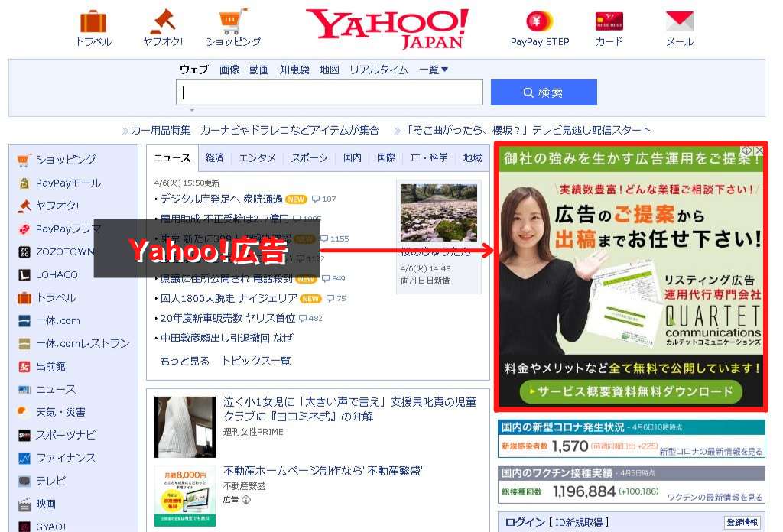Click the ID新規取得 link
Viewport: 783px width, 532px height.
(580, 523)
